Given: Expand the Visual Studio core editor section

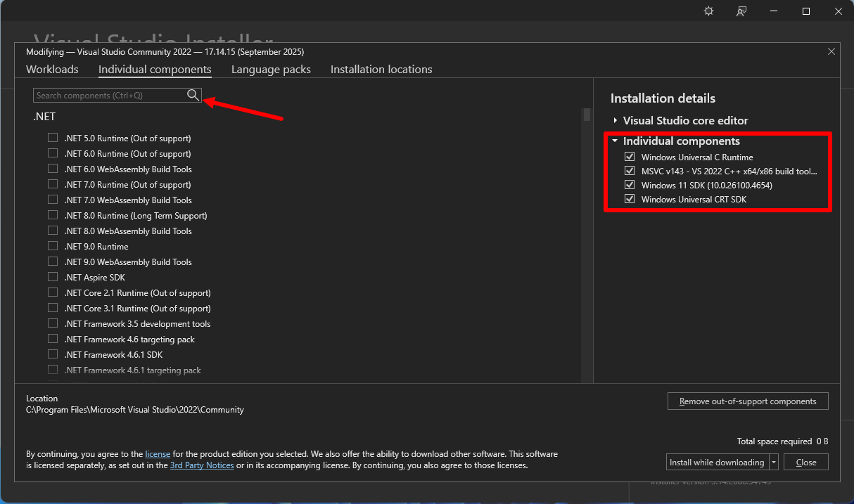Looking at the screenshot, I should point(616,121).
